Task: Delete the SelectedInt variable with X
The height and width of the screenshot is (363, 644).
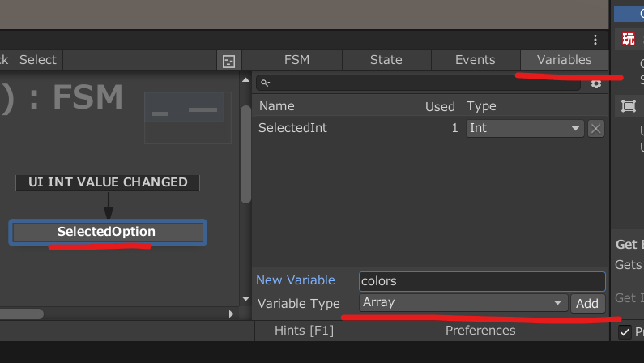Action: pyautogui.click(x=595, y=129)
